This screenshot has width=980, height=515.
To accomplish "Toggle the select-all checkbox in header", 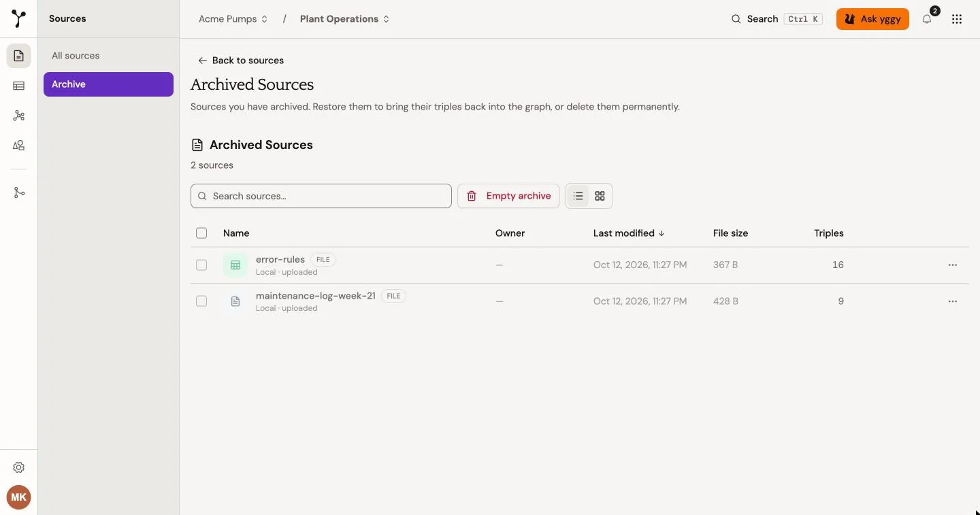I will [201, 233].
